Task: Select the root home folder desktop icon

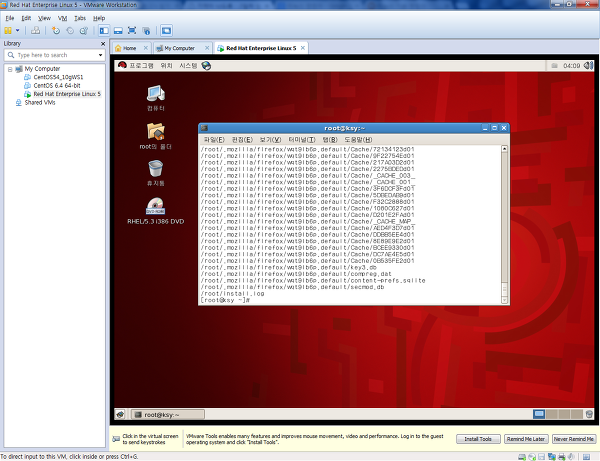Action: 156,136
